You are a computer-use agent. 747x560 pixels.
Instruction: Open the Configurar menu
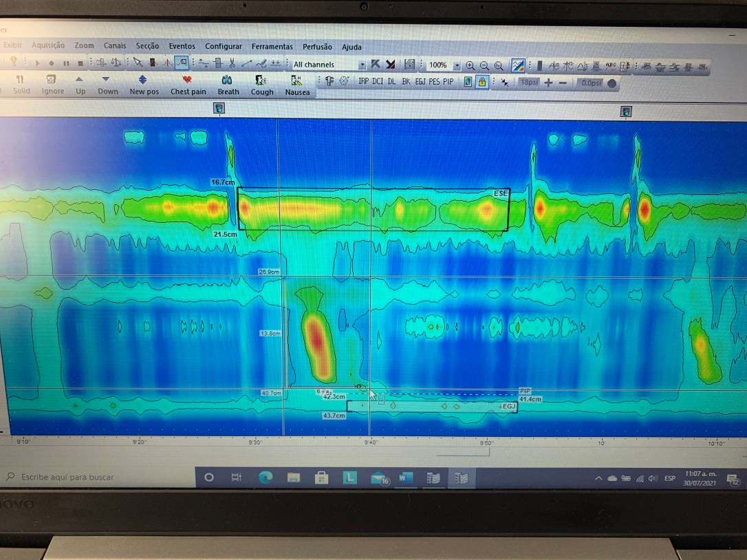point(223,46)
